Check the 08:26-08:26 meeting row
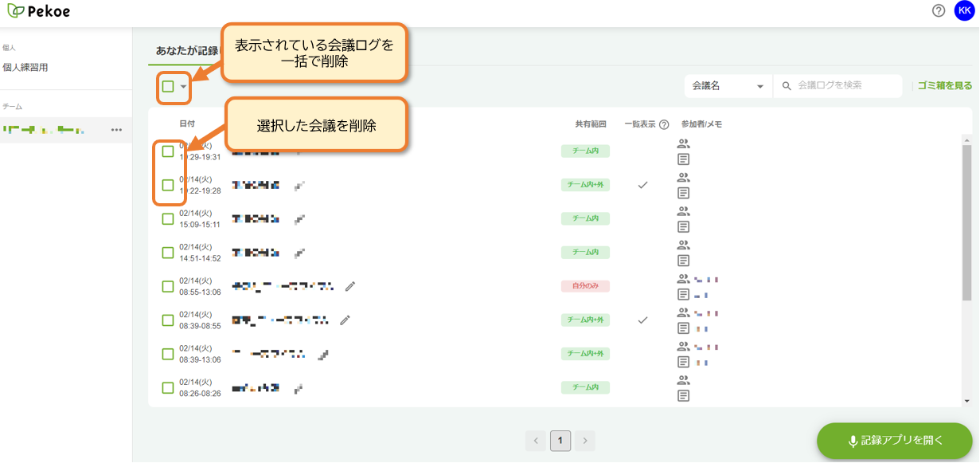Screen dimensions: 980x467 (168, 388)
